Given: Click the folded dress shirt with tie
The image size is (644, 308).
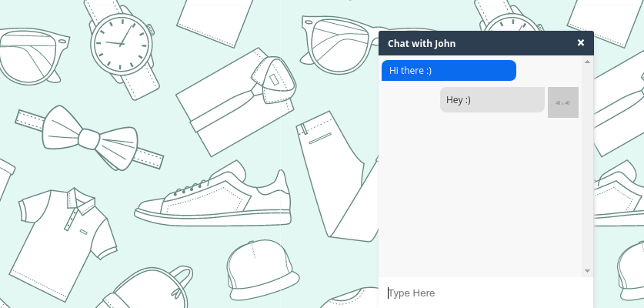Looking at the screenshot, I should click(236, 102).
